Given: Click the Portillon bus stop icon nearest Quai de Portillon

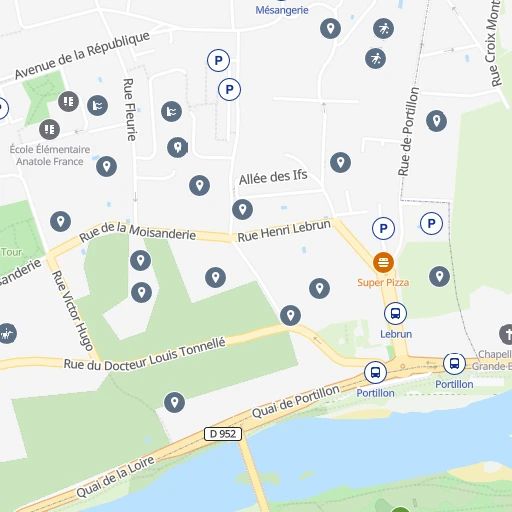Looking at the screenshot, I should (x=375, y=372).
